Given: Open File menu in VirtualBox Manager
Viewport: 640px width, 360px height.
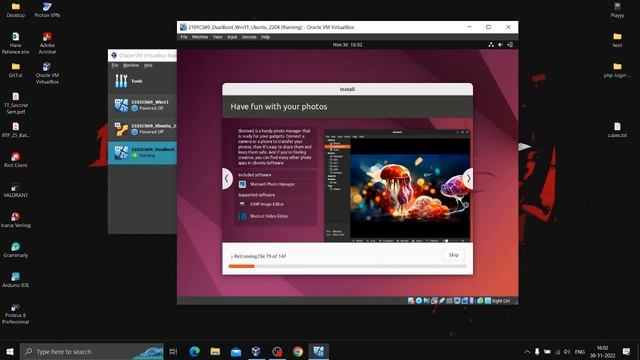Looking at the screenshot, I should pyautogui.click(x=115, y=65).
